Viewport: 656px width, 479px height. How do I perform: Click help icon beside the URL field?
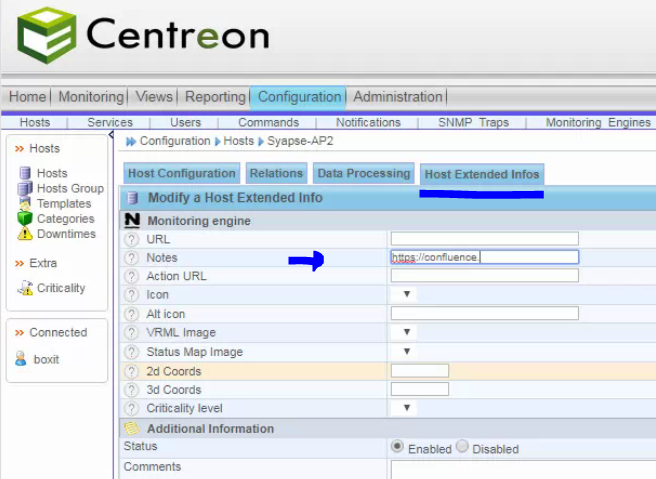pyautogui.click(x=131, y=239)
